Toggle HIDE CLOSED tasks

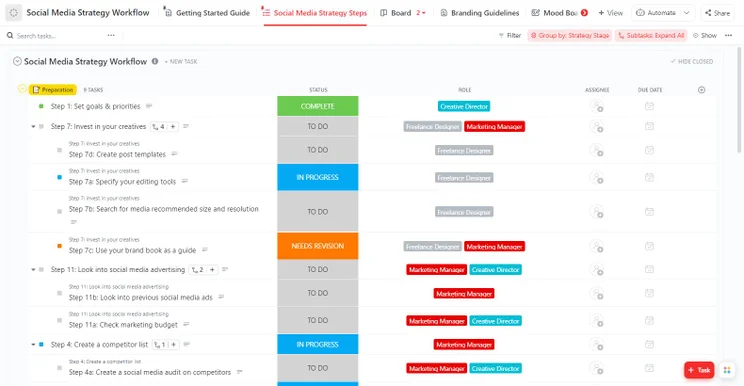[x=692, y=62]
